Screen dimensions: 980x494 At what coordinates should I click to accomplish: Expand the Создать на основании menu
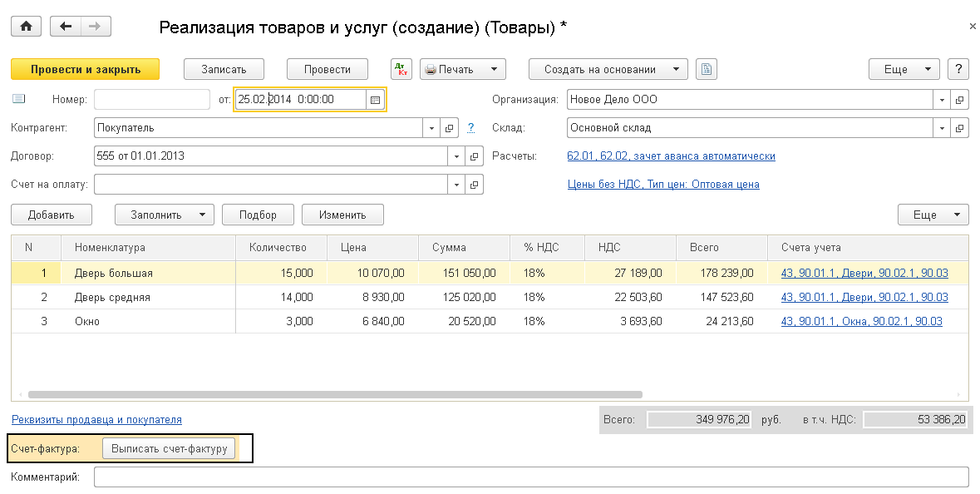click(608, 70)
